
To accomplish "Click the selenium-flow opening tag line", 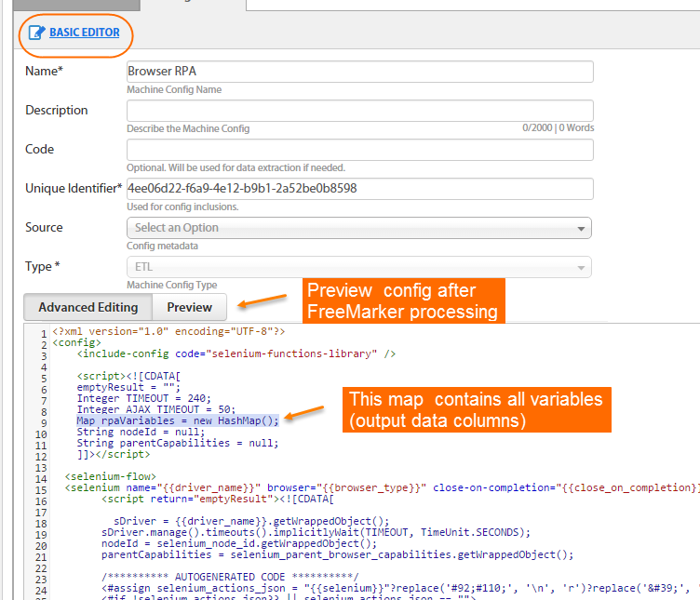I will click(x=110, y=476).
